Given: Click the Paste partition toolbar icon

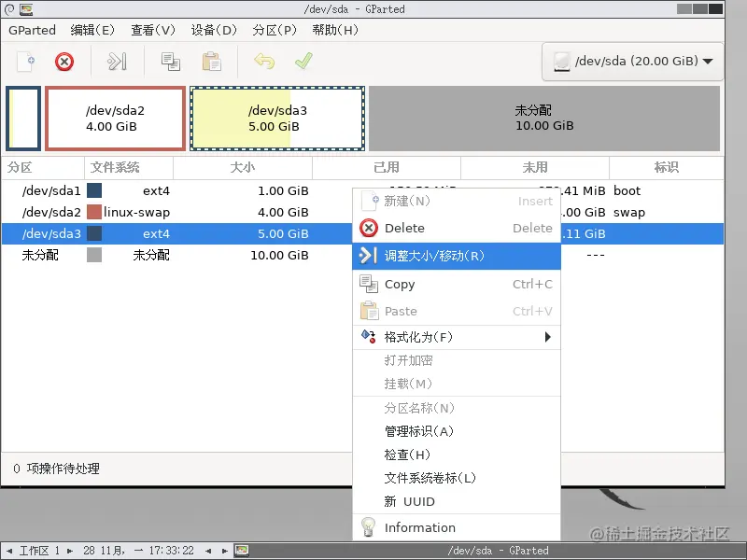Looking at the screenshot, I should click(212, 62).
